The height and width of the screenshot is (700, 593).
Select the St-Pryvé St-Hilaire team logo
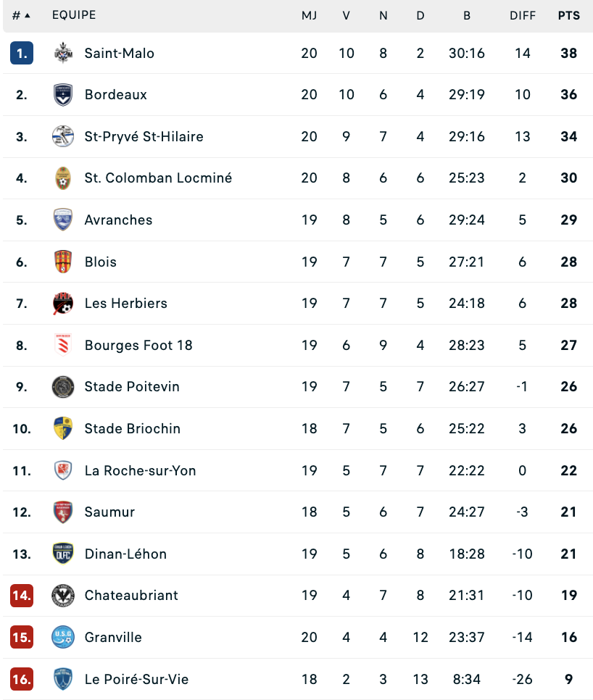click(x=63, y=136)
